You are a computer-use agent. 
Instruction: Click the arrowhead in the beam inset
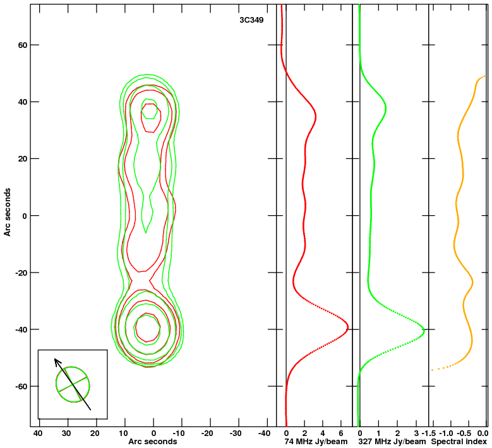click(x=57, y=362)
